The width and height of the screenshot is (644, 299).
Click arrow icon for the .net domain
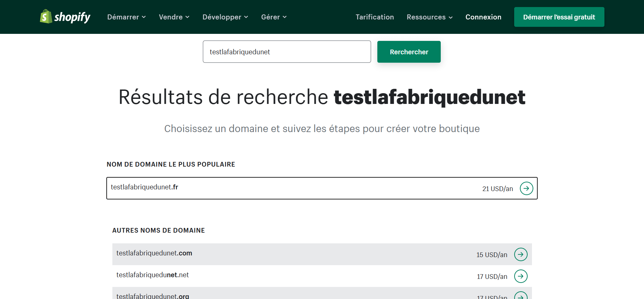coord(521,276)
